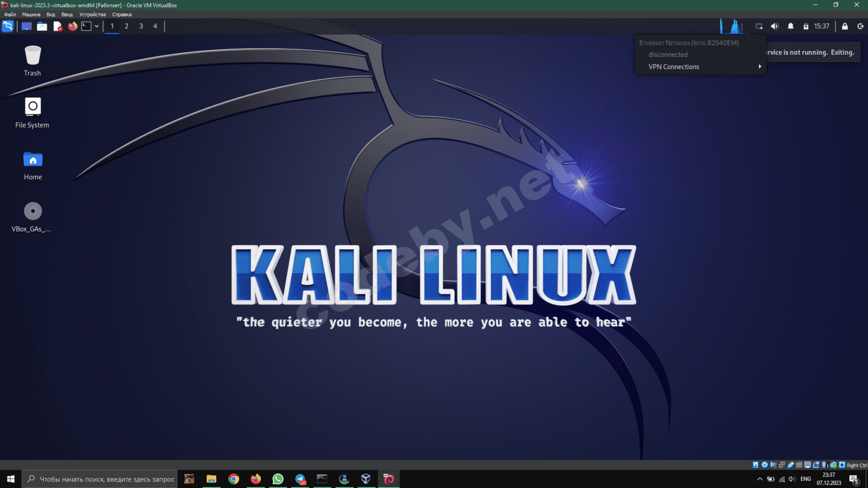This screenshot has height=488, width=868.
Task: Lock the screen with the padlock icon
Action: tap(845, 26)
